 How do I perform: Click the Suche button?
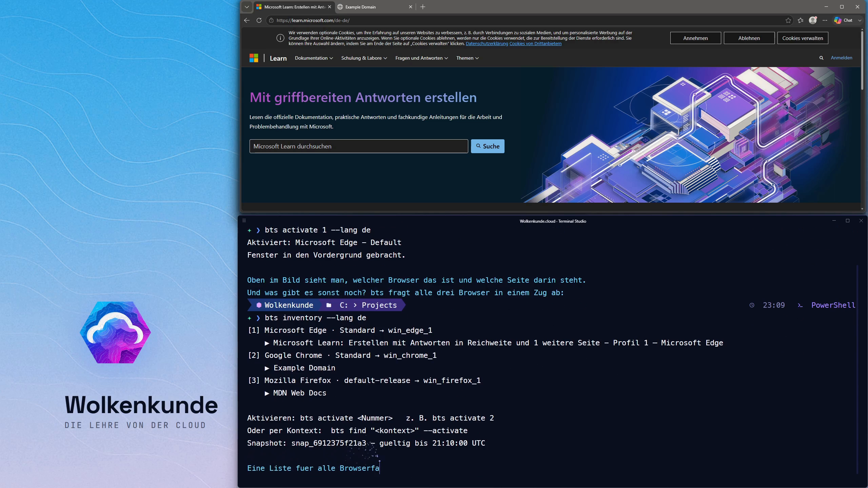[x=488, y=146]
